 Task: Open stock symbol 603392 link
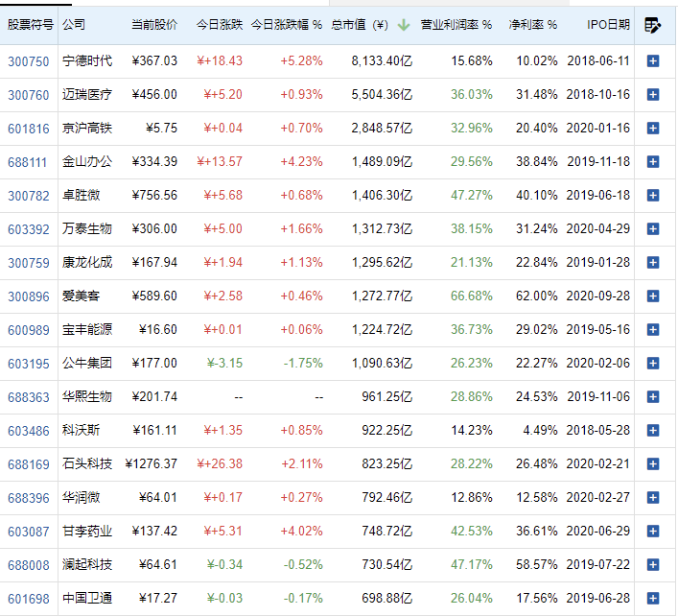(x=29, y=229)
